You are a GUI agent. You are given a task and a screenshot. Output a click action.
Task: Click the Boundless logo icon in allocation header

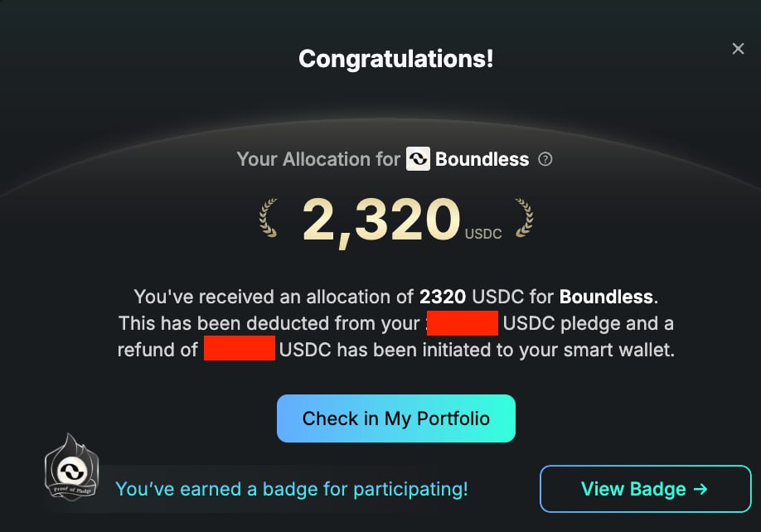[418, 158]
